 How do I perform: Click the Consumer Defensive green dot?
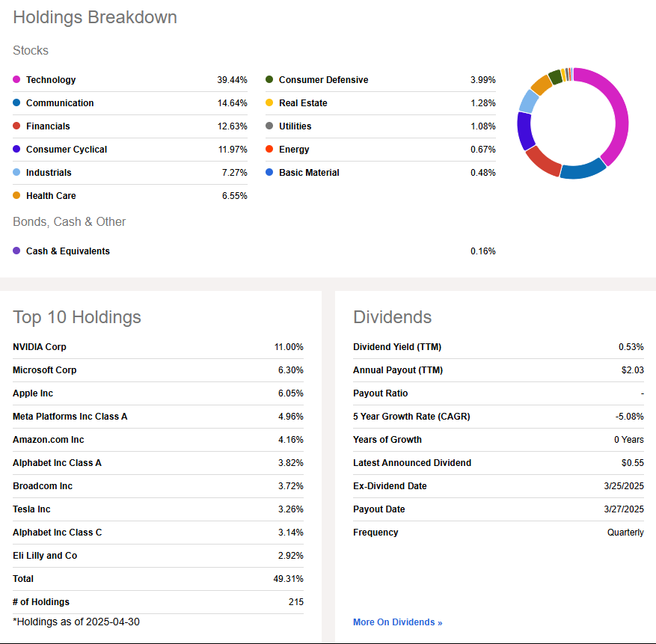point(269,80)
